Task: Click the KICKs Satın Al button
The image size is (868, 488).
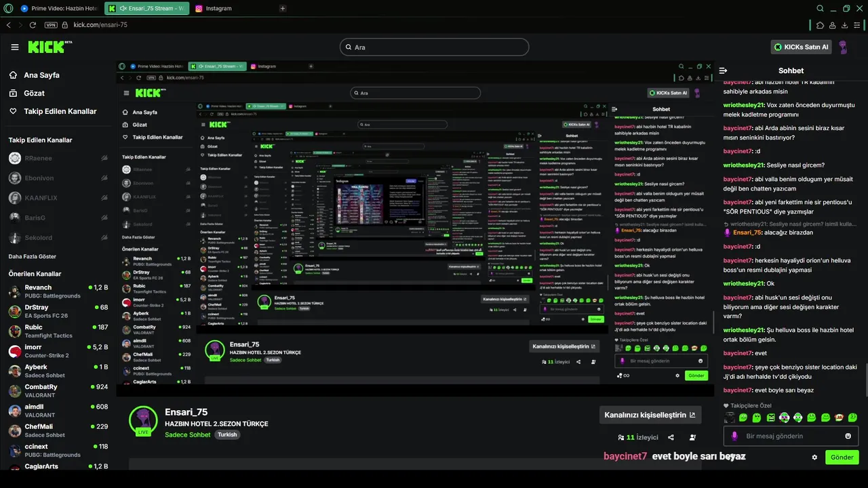Action: [801, 47]
